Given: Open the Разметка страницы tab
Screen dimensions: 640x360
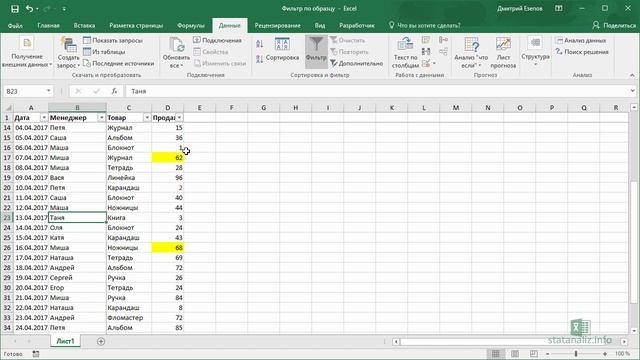Looking at the screenshot, I should [136, 25].
